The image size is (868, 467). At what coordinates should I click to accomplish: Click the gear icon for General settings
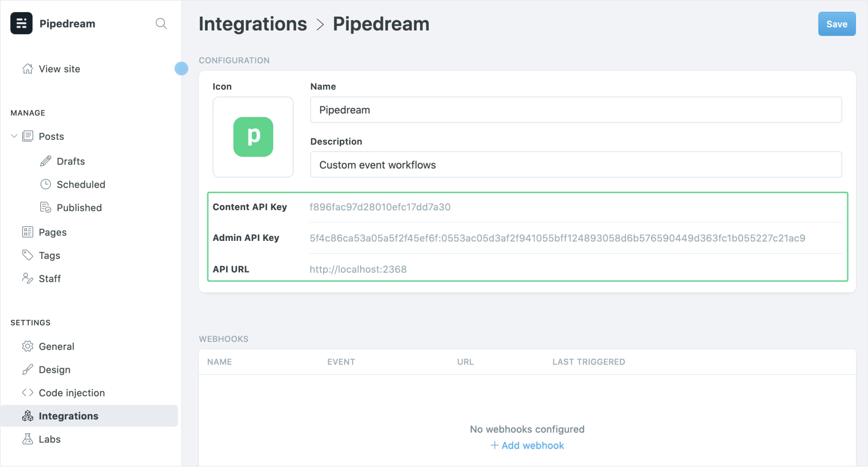tap(28, 346)
